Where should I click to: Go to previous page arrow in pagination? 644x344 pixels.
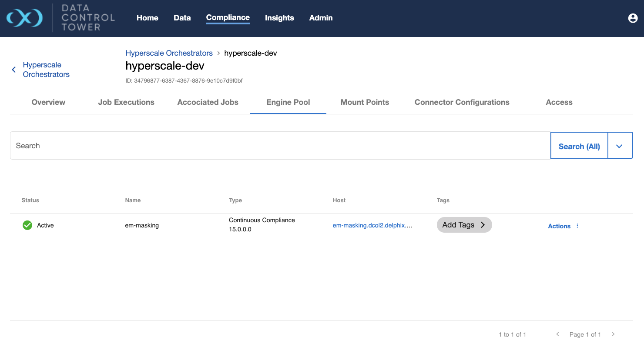tap(557, 334)
